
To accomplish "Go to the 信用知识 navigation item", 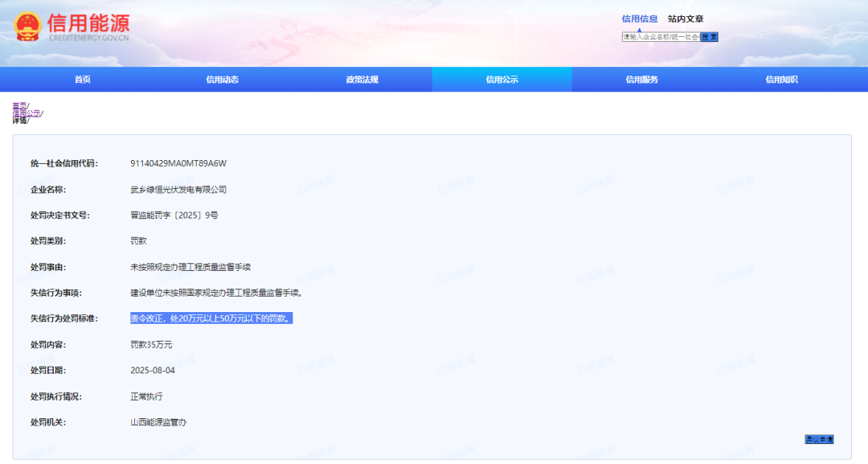I will [781, 80].
